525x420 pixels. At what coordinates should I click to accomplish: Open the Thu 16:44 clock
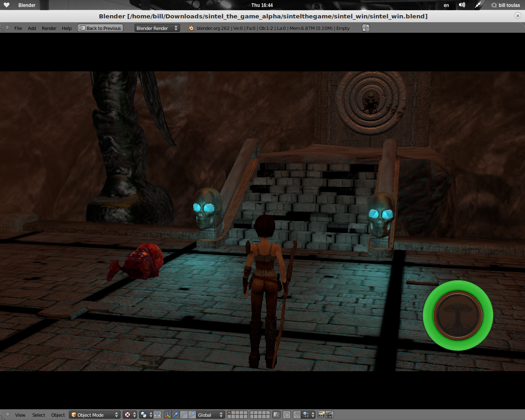pyautogui.click(x=262, y=5)
